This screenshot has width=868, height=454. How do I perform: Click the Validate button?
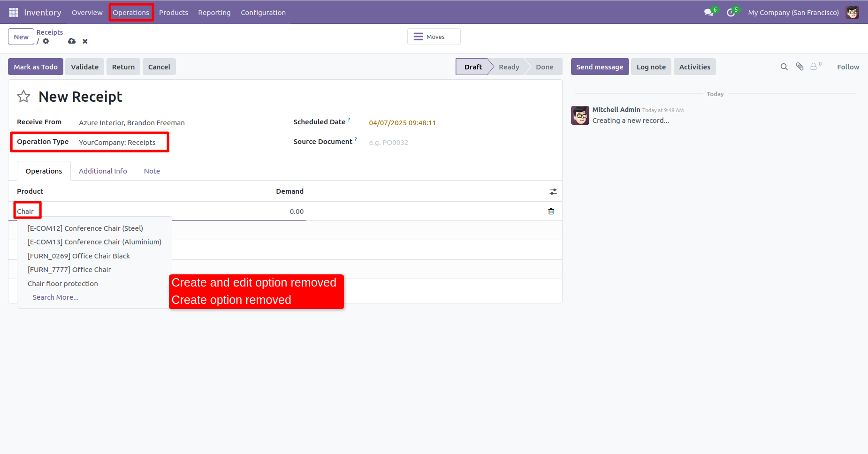click(85, 67)
